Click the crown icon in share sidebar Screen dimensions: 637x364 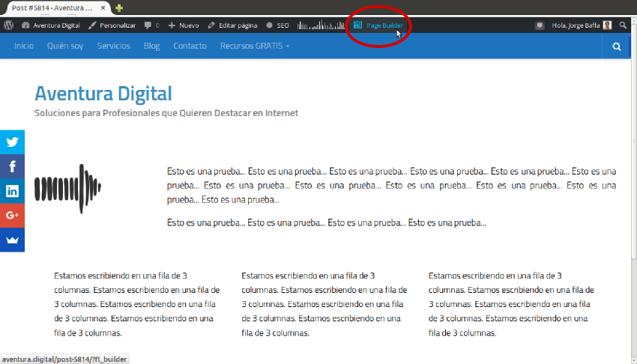point(12,240)
